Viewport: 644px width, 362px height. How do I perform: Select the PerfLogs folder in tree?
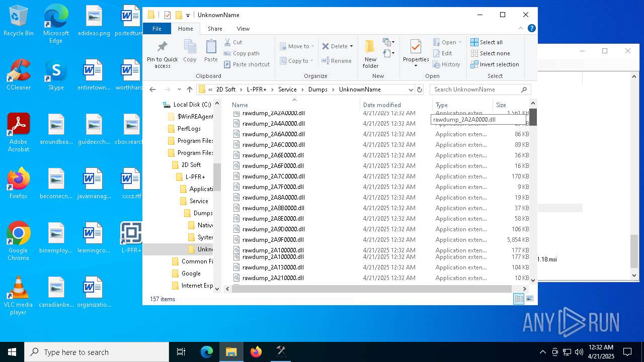[189, 129]
